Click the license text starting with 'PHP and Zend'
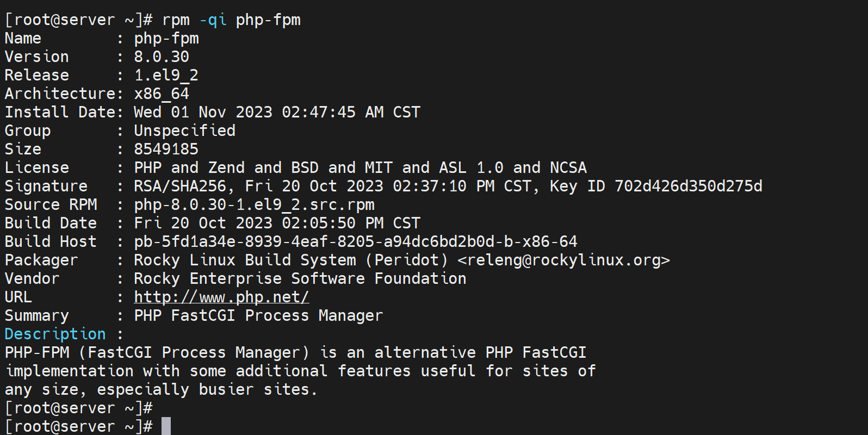Screen dimensions: 868x435 360,168
